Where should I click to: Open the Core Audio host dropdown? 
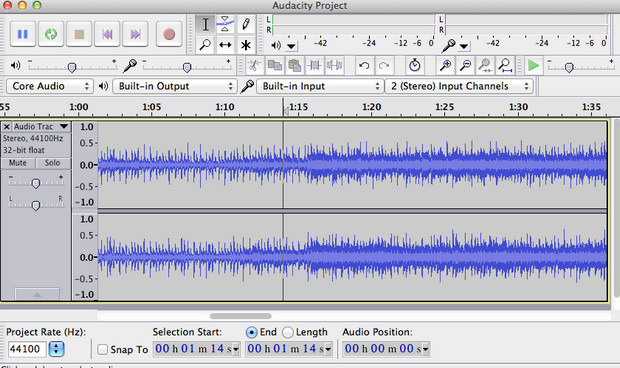50,86
